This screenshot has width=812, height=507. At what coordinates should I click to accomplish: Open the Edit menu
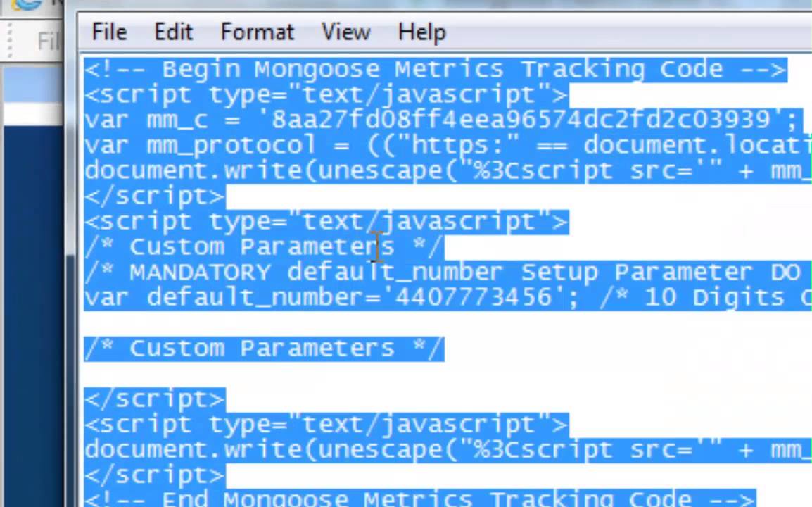173,32
